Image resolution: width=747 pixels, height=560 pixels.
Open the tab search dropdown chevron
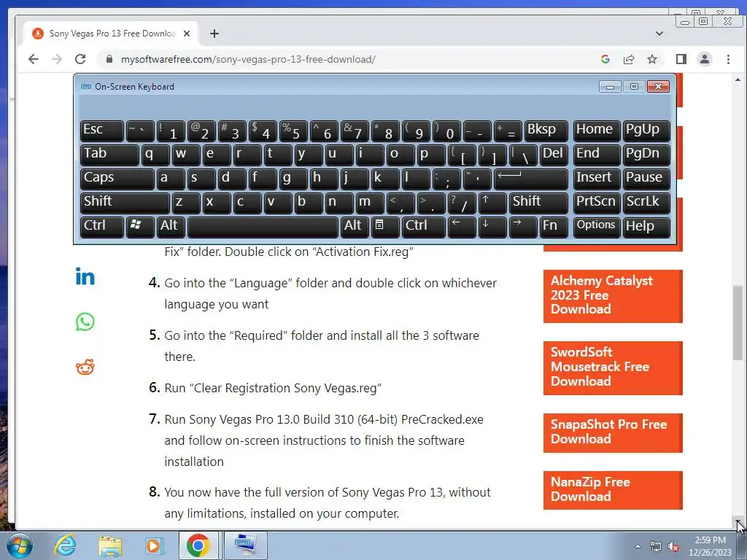pos(659,34)
